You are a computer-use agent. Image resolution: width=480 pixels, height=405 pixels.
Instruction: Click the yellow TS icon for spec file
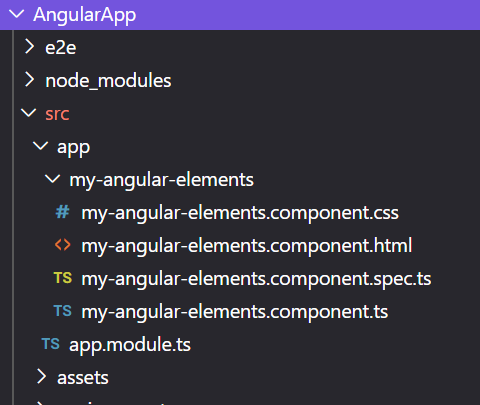tap(63, 278)
